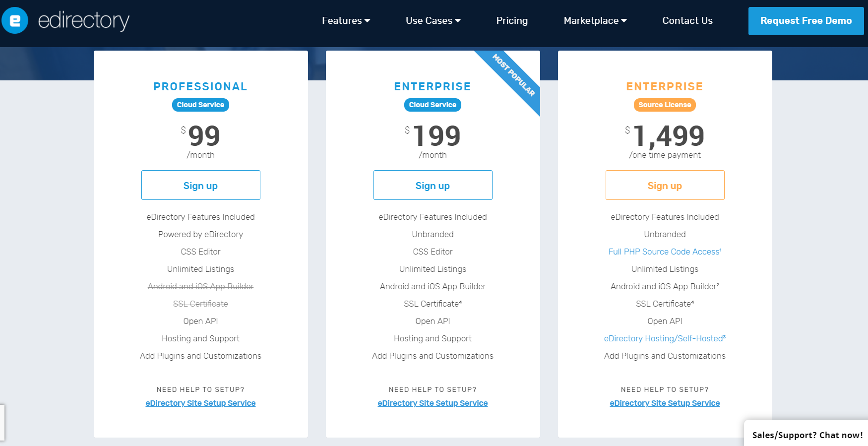Click 'Android and iOS App Builder²' in Source License

tap(665, 286)
